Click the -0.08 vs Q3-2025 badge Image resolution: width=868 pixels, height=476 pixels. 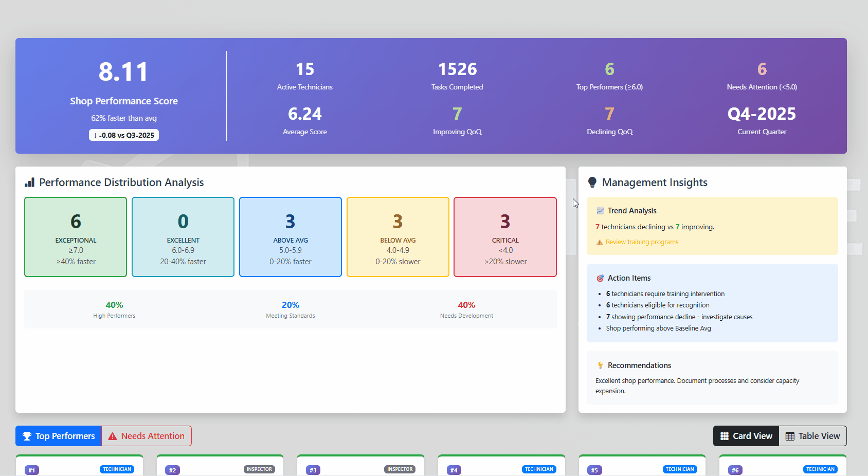tap(123, 135)
